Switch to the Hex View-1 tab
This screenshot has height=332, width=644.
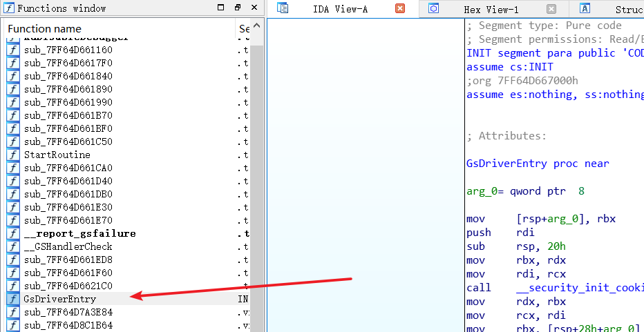coord(493,10)
